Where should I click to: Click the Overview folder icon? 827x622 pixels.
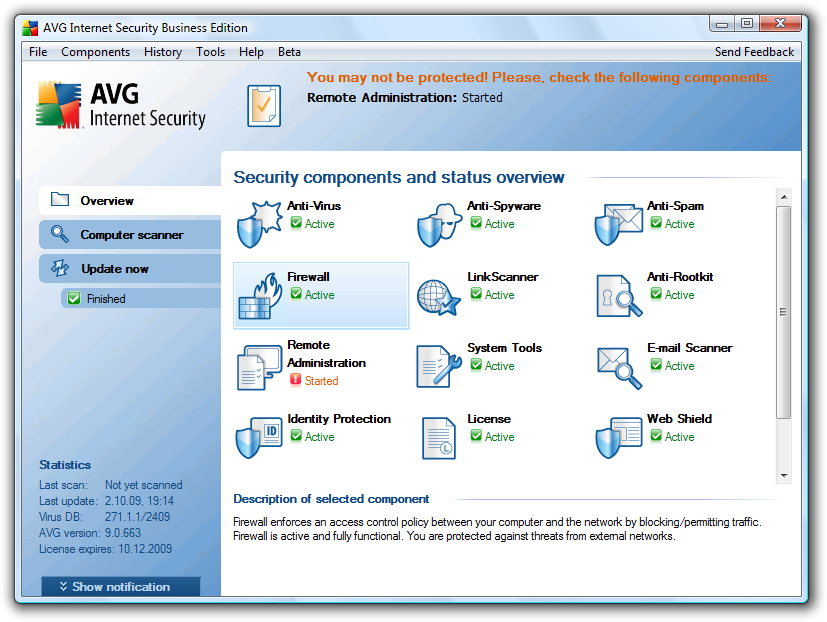tap(60, 199)
